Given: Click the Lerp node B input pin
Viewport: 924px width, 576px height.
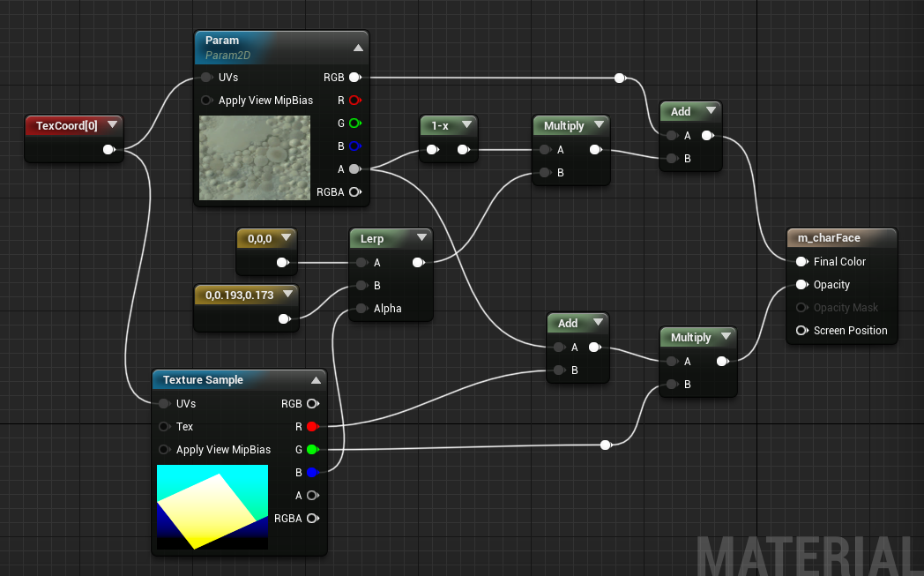Looking at the screenshot, I should (361, 285).
